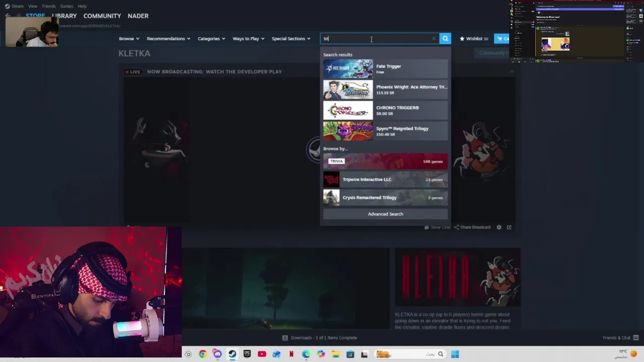This screenshot has width=644, height=362.
Task: Open the Outlook taskbar icon
Action: (276, 354)
